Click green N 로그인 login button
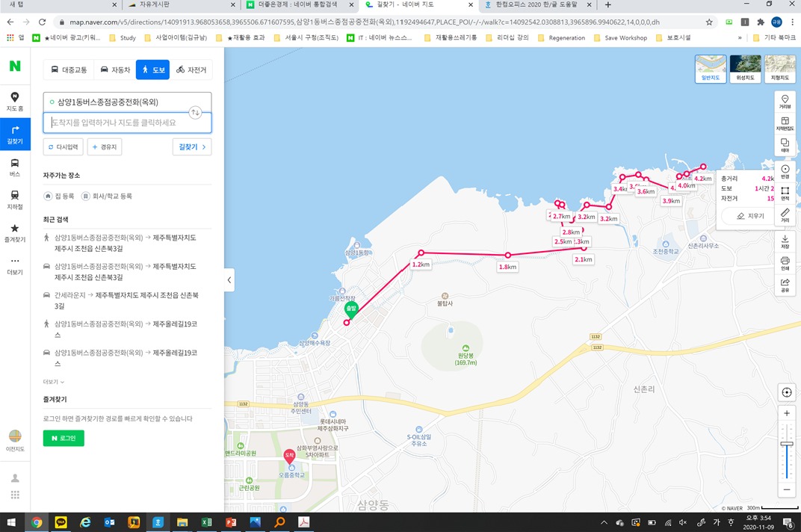The width and height of the screenshot is (801, 532). pos(64,439)
